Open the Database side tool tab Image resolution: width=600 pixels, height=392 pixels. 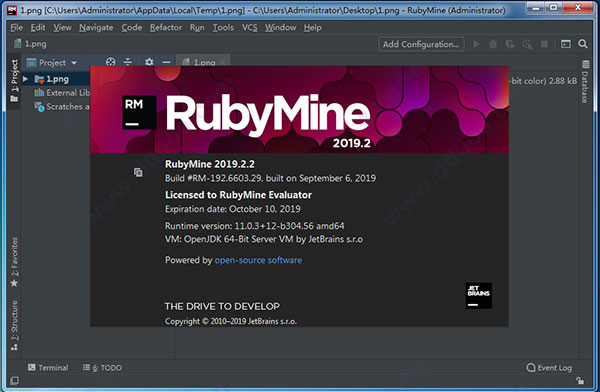click(x=585, y=81)
